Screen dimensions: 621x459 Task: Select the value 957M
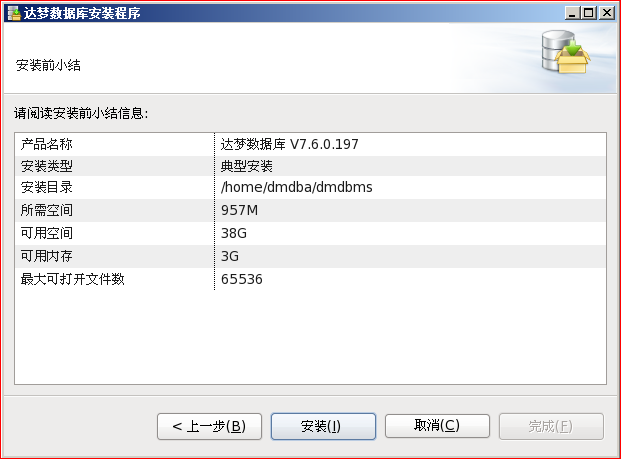pyautogui.click(x=239, y=210)
